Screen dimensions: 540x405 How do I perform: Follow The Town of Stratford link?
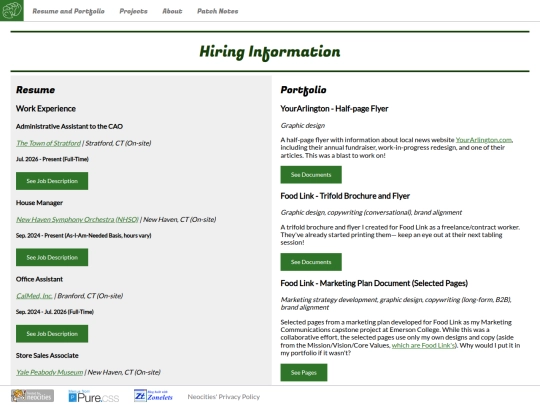48,143
